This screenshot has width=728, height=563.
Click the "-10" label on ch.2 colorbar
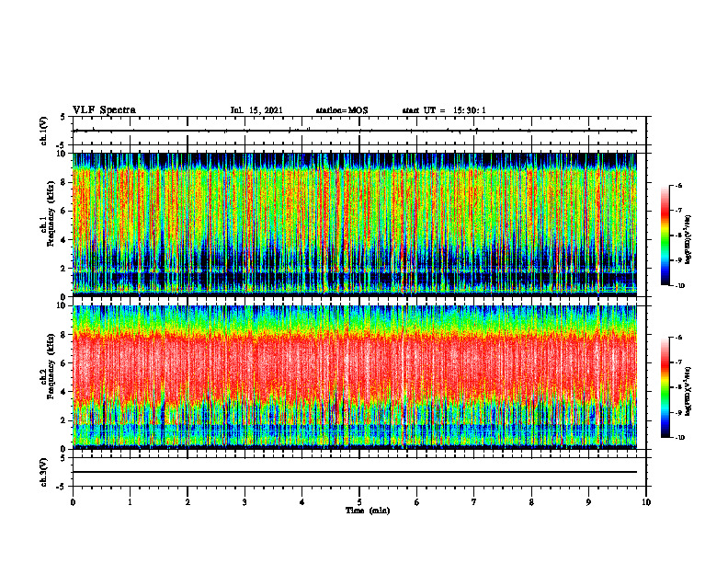pyautogui.click(x=679, y=438)
